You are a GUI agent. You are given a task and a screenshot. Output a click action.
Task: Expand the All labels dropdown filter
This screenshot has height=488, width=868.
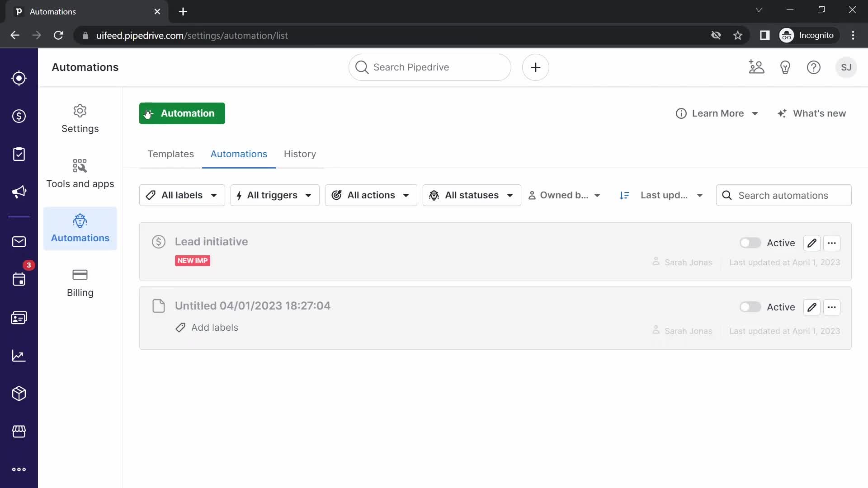[181, 195]
